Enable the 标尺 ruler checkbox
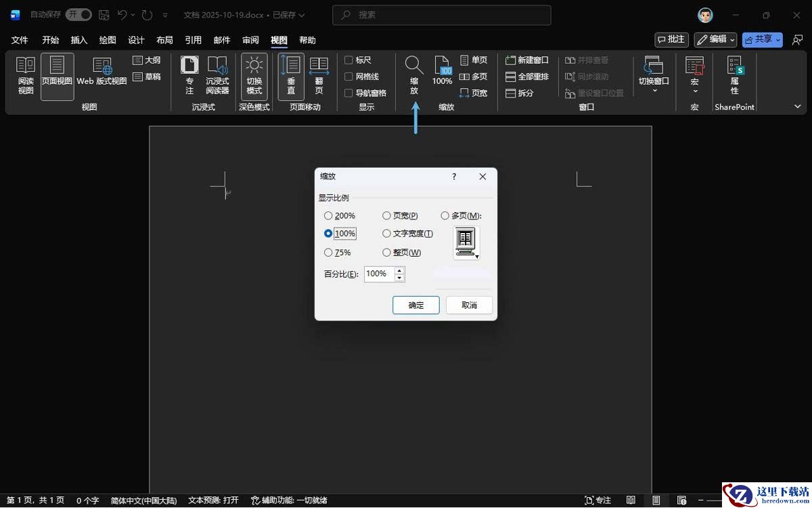Screen dimensions: 812x508 point(349,60)
